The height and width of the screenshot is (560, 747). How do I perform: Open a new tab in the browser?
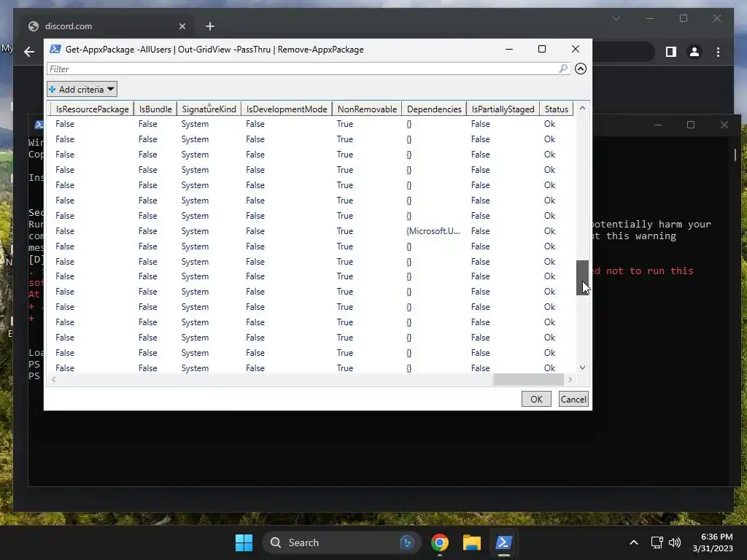click(x=210, y=26)
